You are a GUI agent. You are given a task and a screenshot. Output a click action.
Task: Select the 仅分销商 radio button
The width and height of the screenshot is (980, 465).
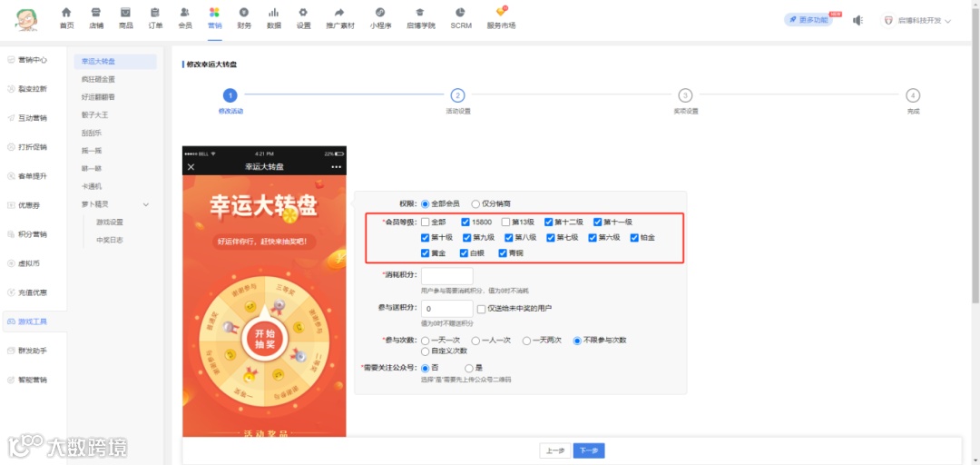pos(475,203)
